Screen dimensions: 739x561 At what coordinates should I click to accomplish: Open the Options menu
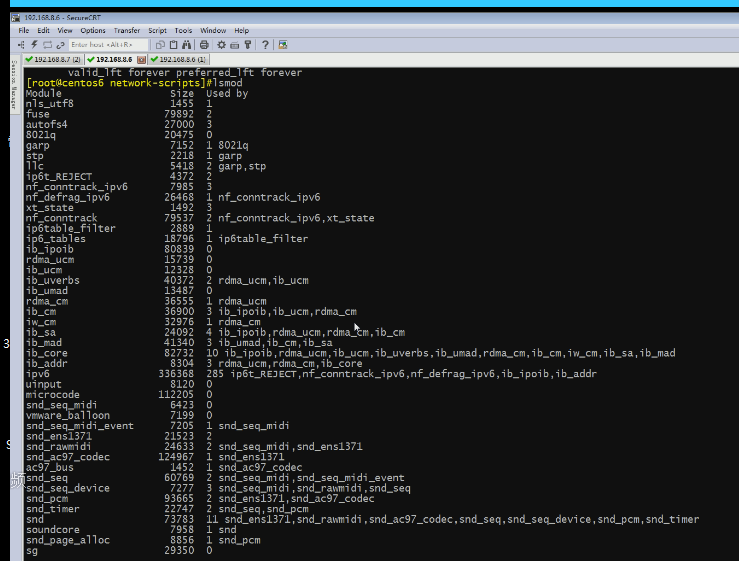(93, 31)
